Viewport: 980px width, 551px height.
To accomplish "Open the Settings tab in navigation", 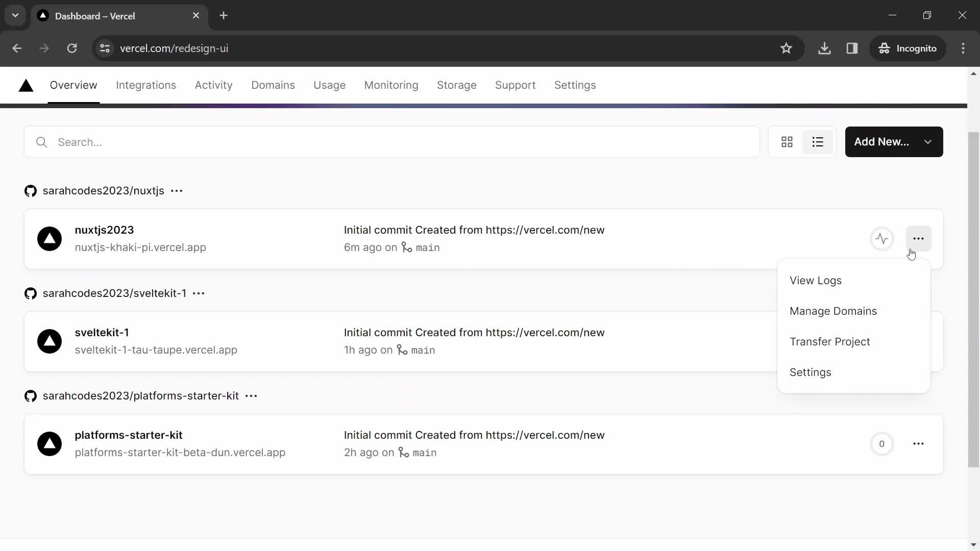I will pyautogui.click(x=575, y=85).
